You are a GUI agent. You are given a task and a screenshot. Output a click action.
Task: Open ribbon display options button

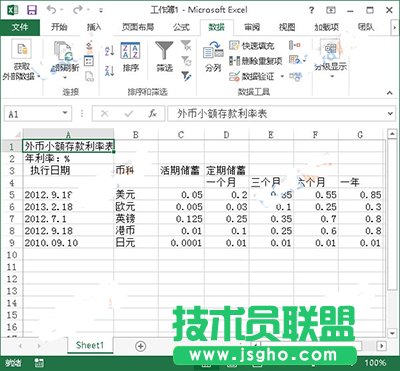point(331,10)
